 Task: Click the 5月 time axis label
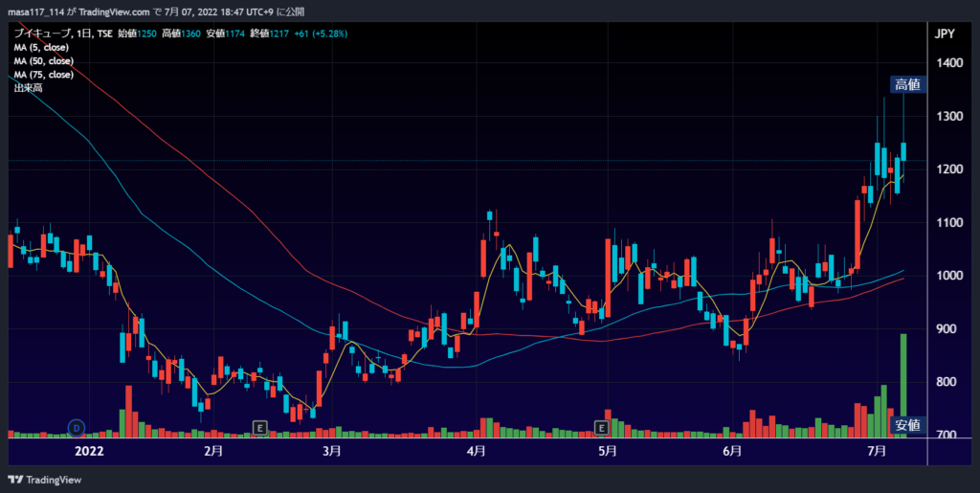pyautogui.click(x=608, y=451)
